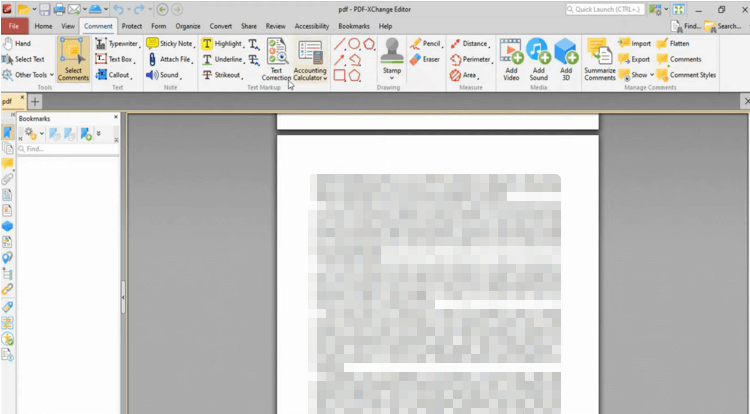
Task: Select the Callout tool
Action: click(x=114, y=75)
